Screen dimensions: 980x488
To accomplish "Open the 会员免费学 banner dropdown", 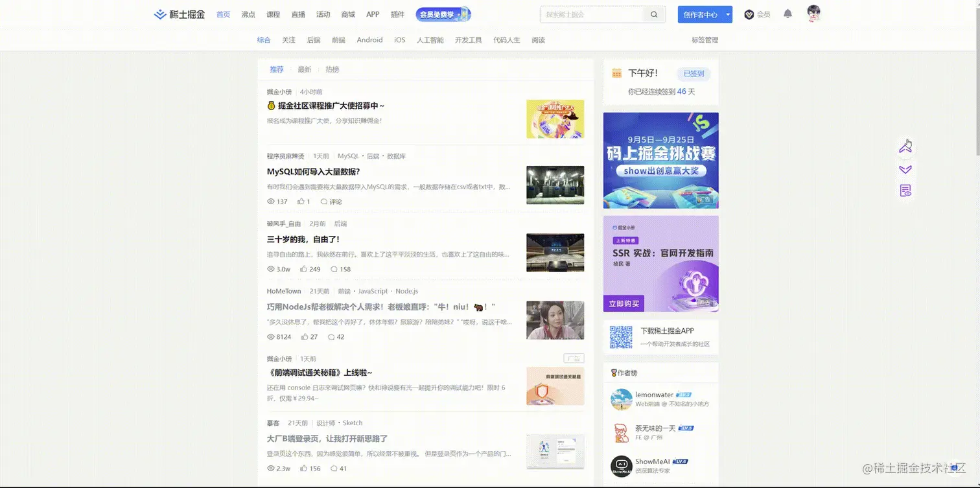I will click(443, 14).
